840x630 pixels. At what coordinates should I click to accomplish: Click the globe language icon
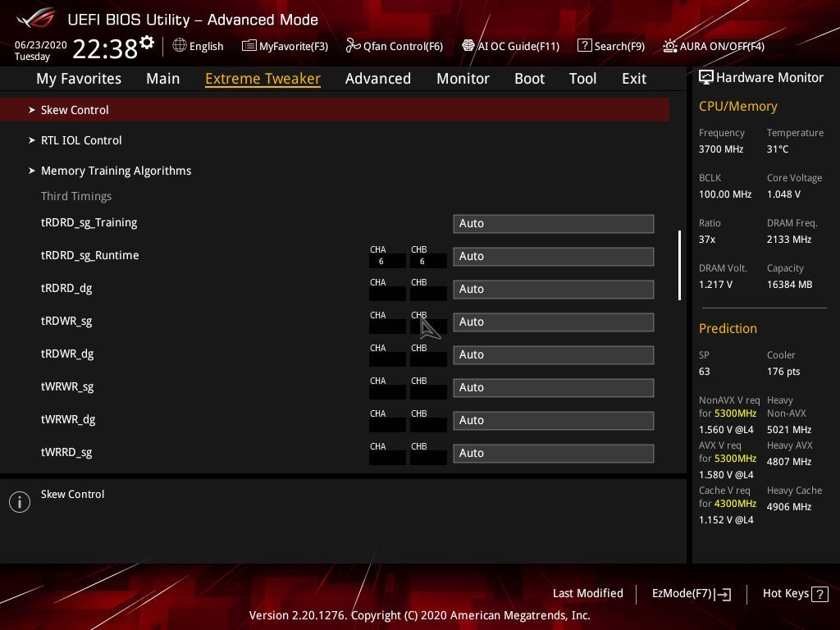[180, 46]
